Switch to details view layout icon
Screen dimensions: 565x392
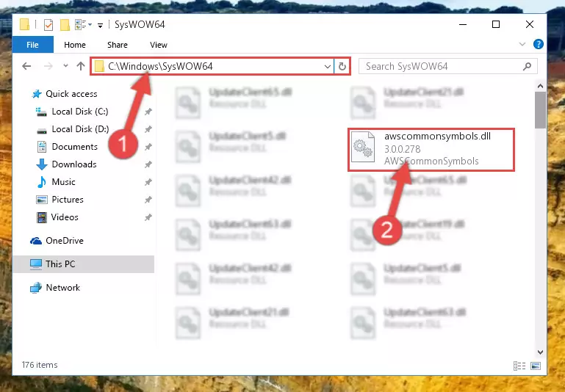coord(519,366)
